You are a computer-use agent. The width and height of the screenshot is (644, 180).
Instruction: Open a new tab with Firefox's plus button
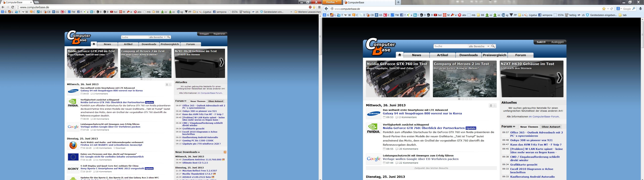[398, 2]
